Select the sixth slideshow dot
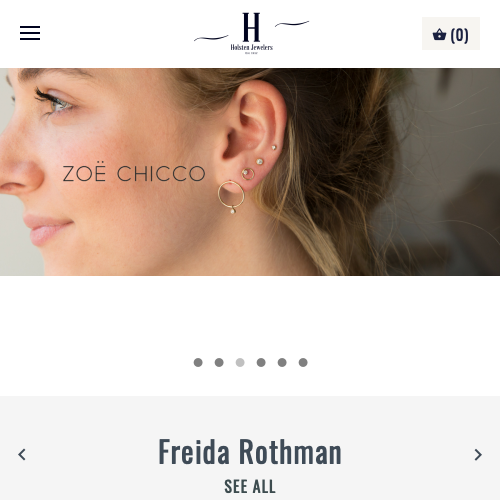 click(303, 362)
